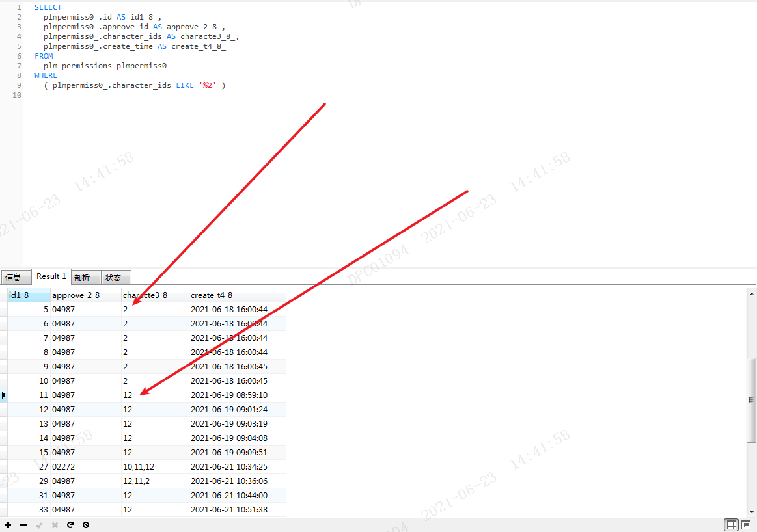
Task: Discard changes with the X icon
Action: click(x=55, y=525)
